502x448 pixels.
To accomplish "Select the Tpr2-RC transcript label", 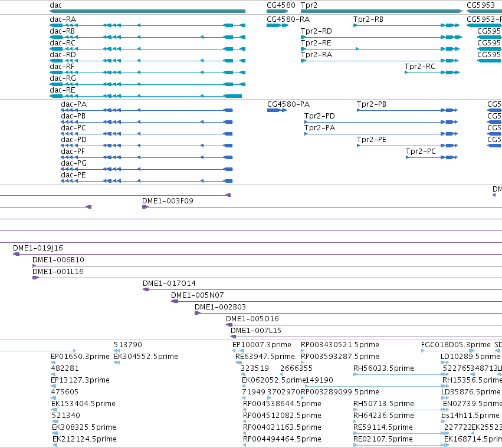I will click(420, 67).
